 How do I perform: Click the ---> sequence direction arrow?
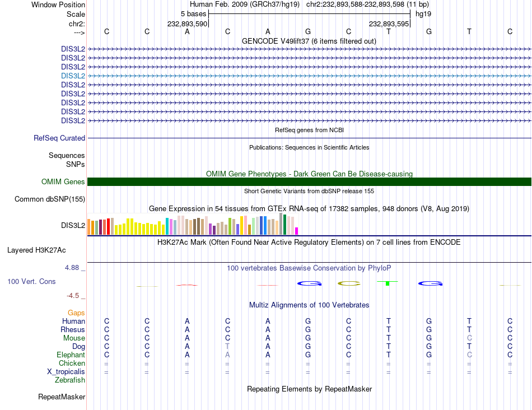pos(80,32)
